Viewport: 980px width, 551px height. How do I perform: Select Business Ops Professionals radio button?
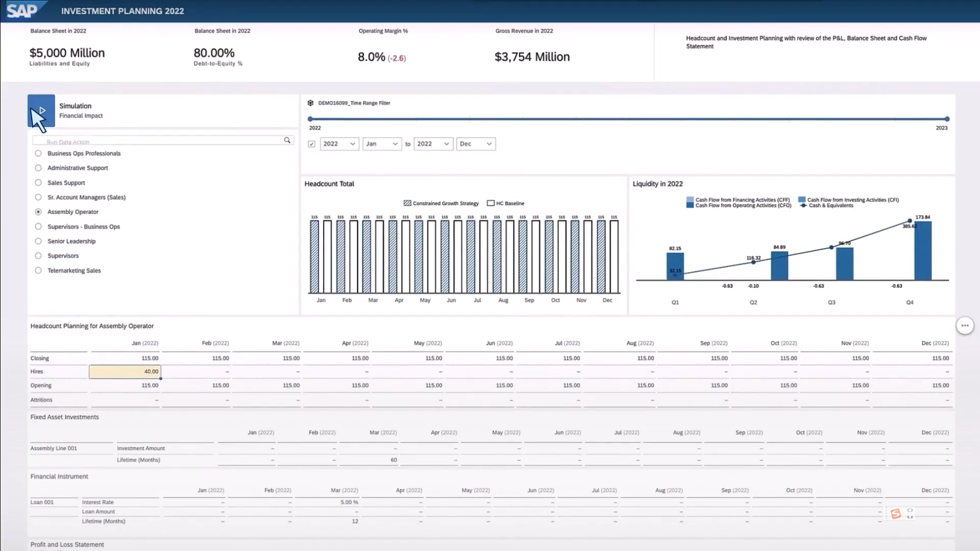pos(38,154)
